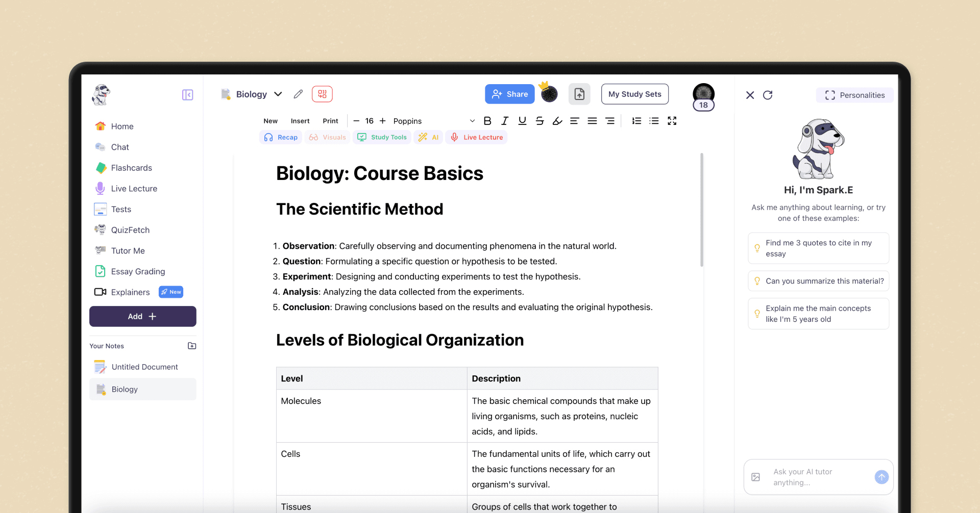
Task: Start a Live Lecture recording
Action: (476, 137)
